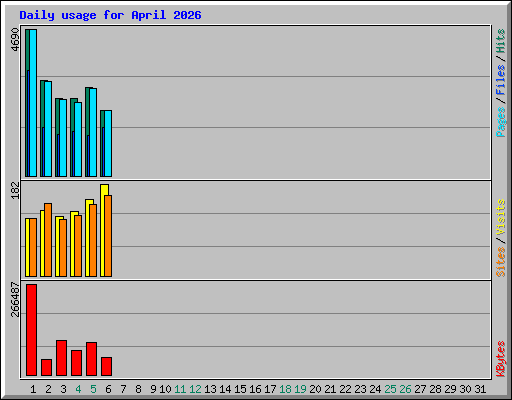Click day label 7 on x-axis
Viewport: 512px width, 400px height.
123,389
